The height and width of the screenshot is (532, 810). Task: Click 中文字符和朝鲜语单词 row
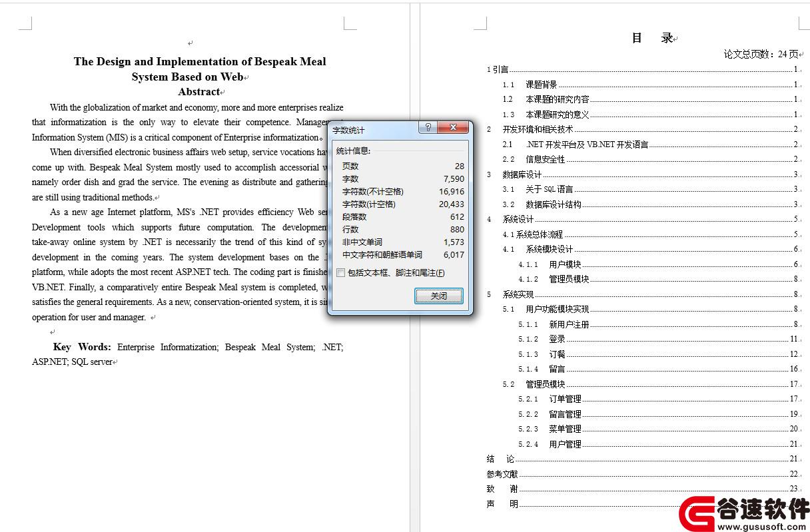coord(403,254)
